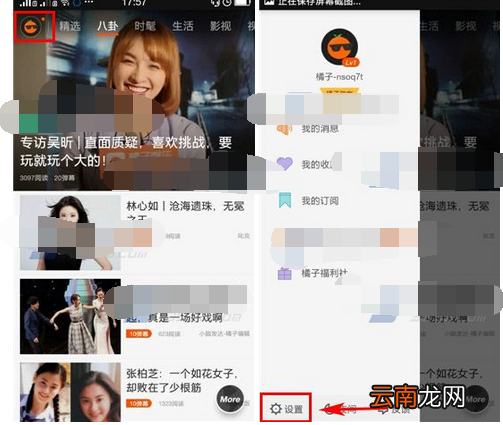Open the 时髦 tab on home feed

pos(145,26)
